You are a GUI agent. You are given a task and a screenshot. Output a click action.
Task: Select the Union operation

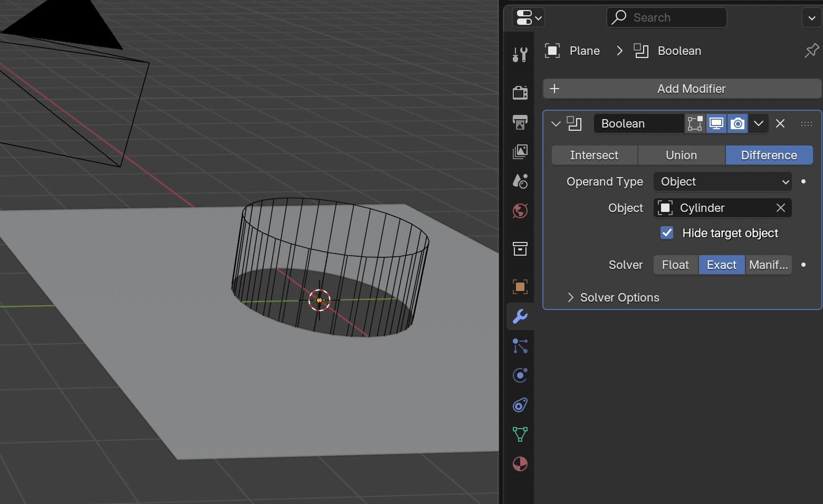681,155
